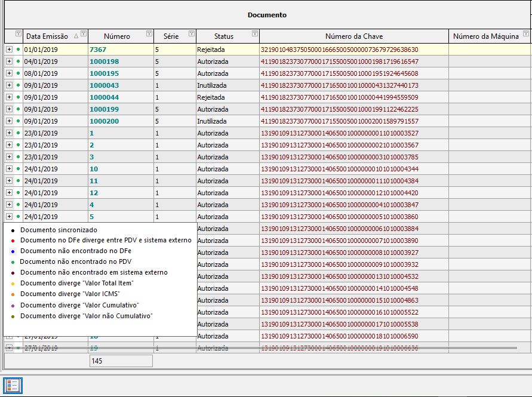Click document number link 1000195

point(104,73)
